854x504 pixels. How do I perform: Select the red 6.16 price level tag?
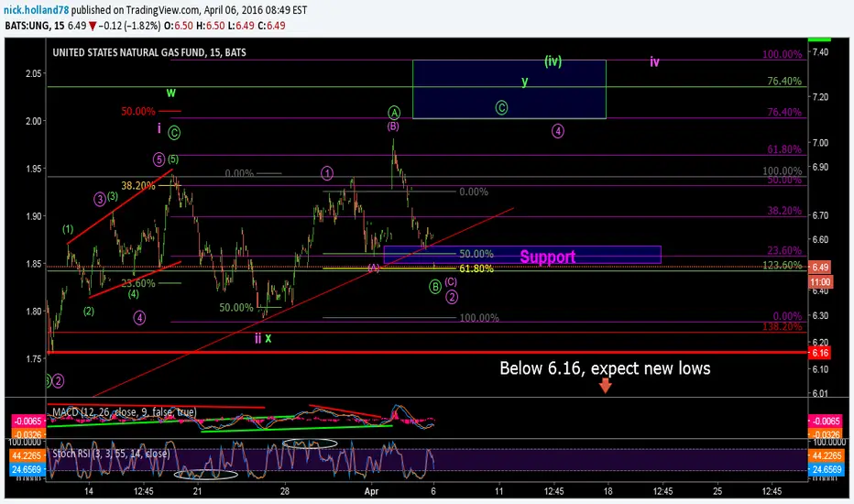(820, 353)
